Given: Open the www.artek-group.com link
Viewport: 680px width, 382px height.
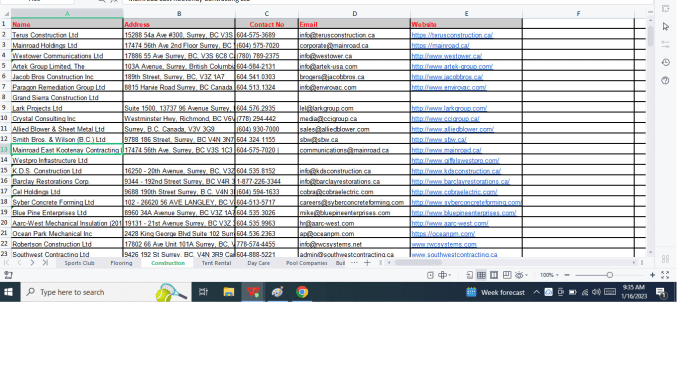Looking at the screenshot, I should (x=452, y=66).
